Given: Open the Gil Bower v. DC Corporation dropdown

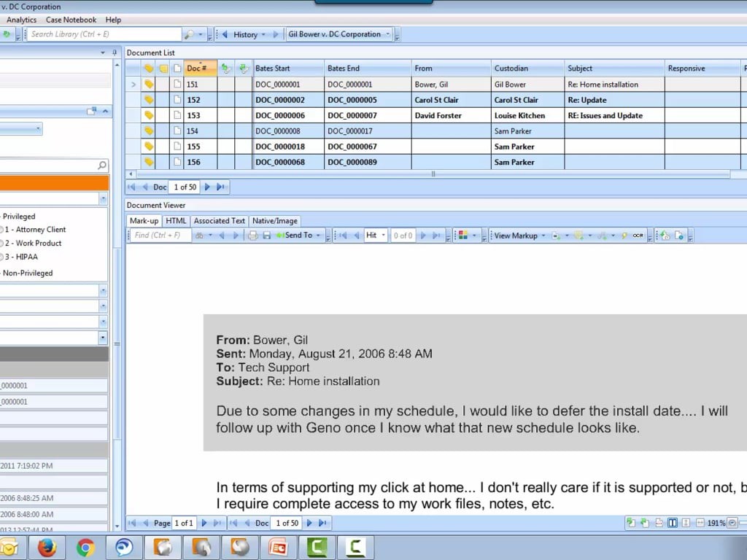Looking at the screenshot, I should tap(339, 34).
